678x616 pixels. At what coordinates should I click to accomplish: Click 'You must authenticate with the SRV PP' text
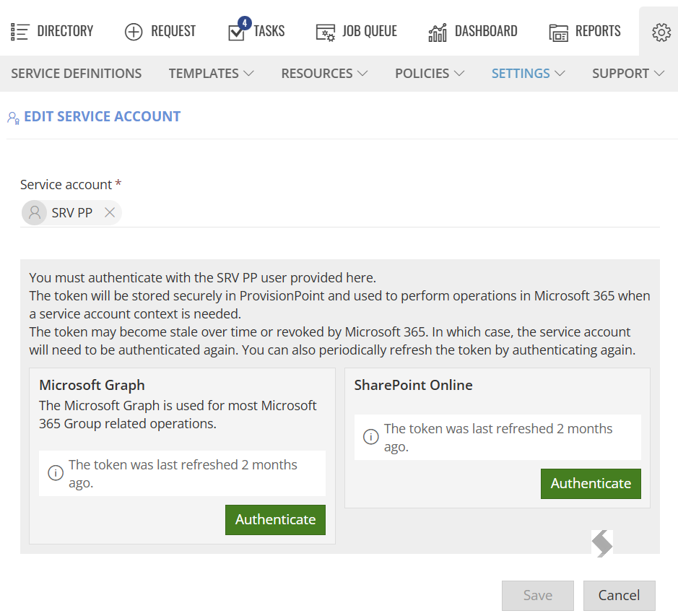point(143,278)
